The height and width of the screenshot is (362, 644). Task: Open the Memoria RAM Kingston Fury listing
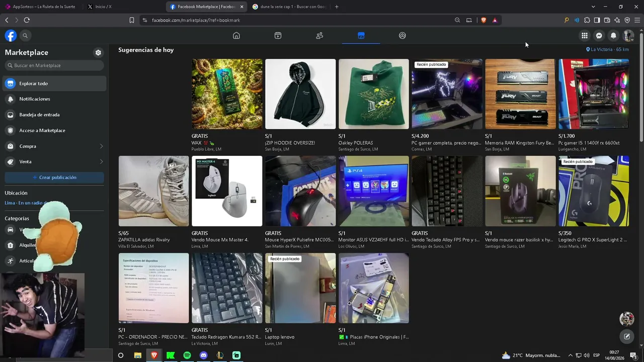(520, 94)
